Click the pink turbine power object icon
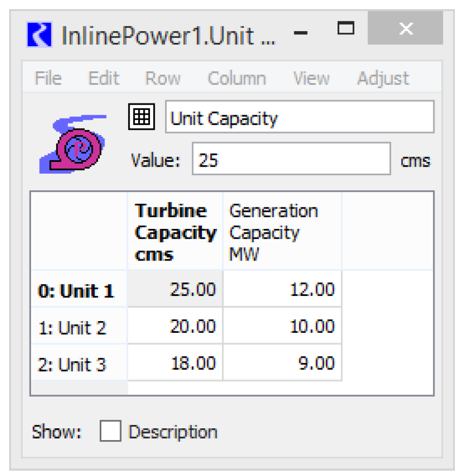464x476 pixels. click(73, 143)
